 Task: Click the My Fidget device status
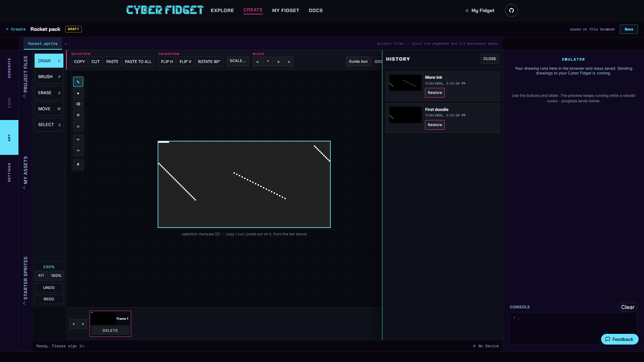(480, 10)
